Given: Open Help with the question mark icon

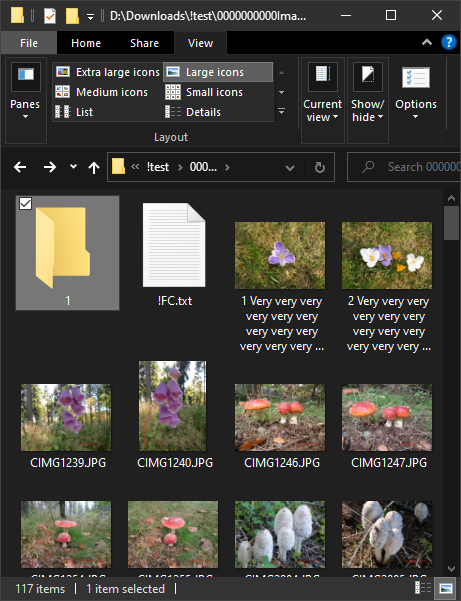Looking at the screenshot, I should tap(448, 42).
